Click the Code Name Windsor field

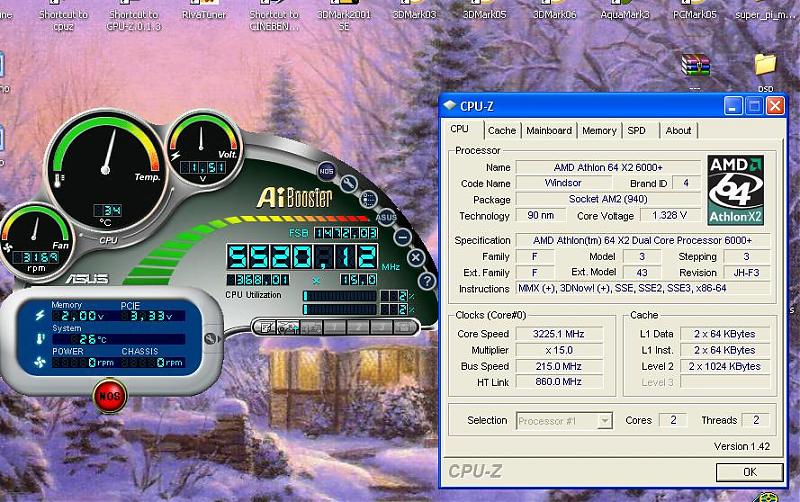(563, 183)
